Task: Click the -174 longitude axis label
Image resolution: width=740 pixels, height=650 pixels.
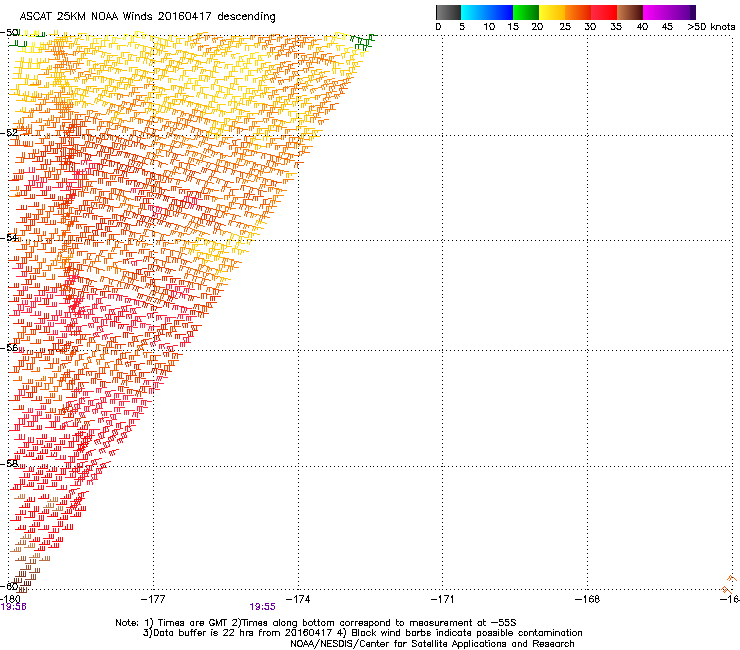Action: click(298, 599)
